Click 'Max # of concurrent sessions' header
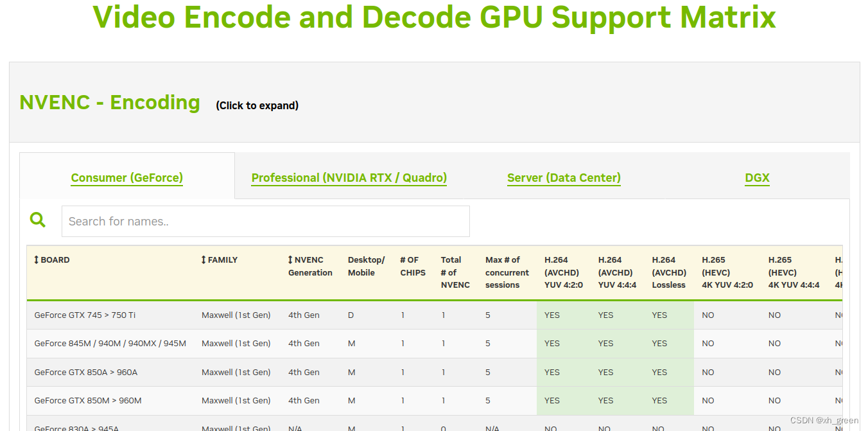 pos(507,272)
